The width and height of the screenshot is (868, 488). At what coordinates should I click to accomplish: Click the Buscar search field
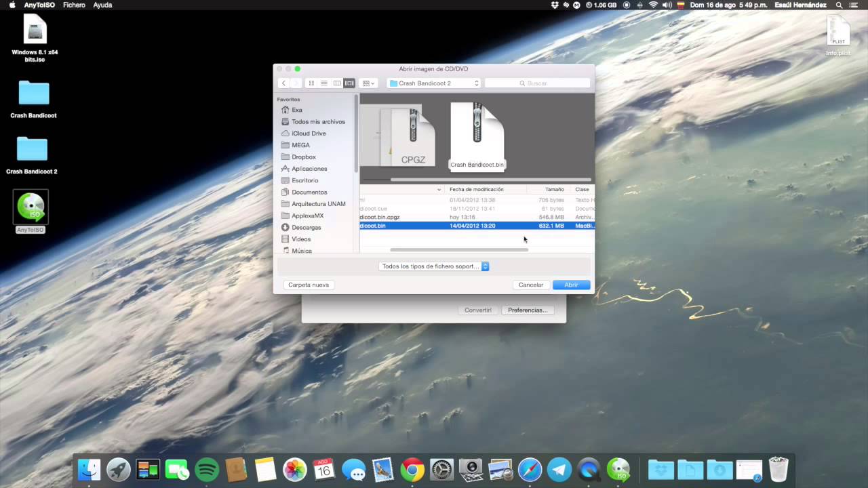[537, 83]
